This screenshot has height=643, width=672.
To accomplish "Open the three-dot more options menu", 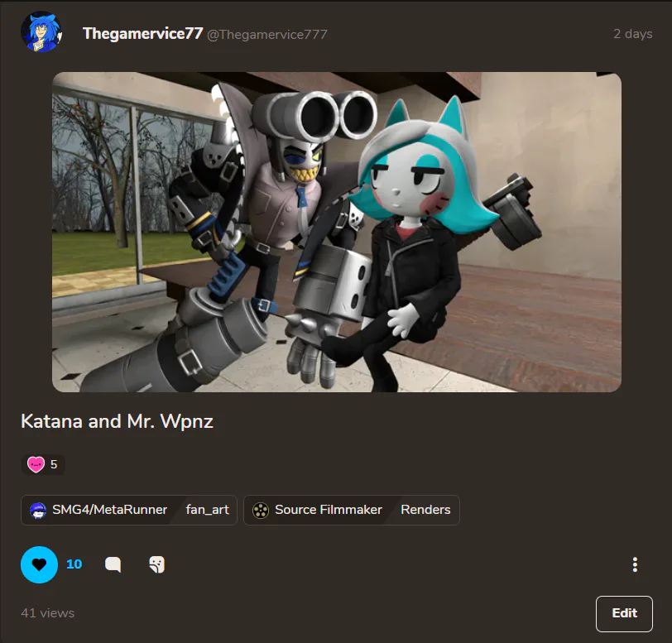I will point(635,564).
